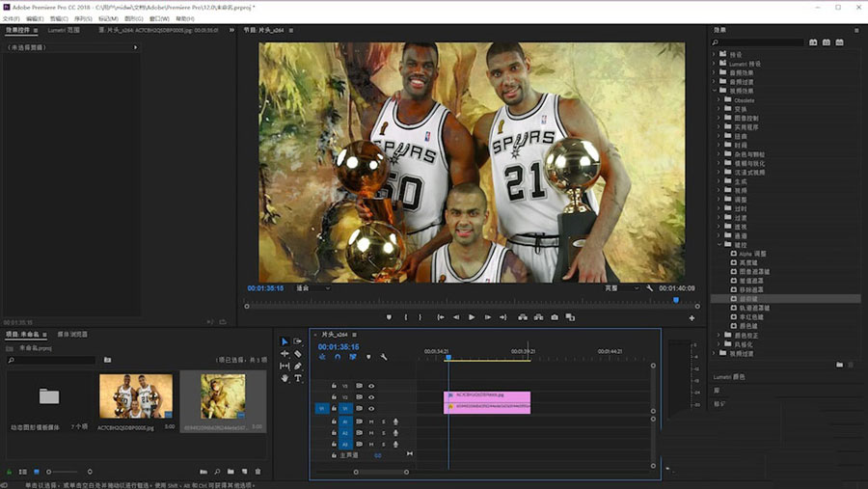The width and height of the screenshot is (868, 489).
Task: Toggle V3 track eye visibility
Action: pyautogui.click(x=371, y=386)
